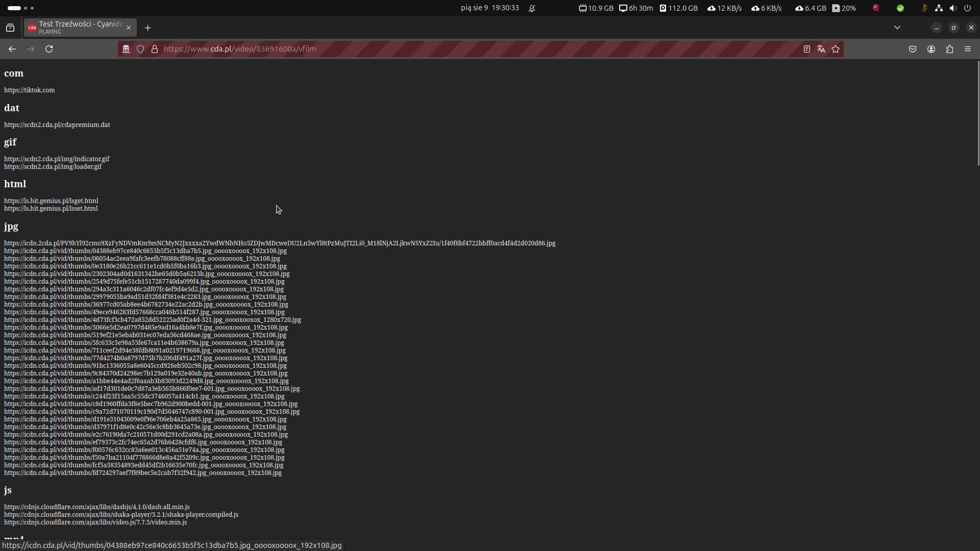The height and width of the screenshot is (551, 980).
Task: Switch to the Test Trzeźwości tab
Action: pyautogui.click(x=80, y=28)
